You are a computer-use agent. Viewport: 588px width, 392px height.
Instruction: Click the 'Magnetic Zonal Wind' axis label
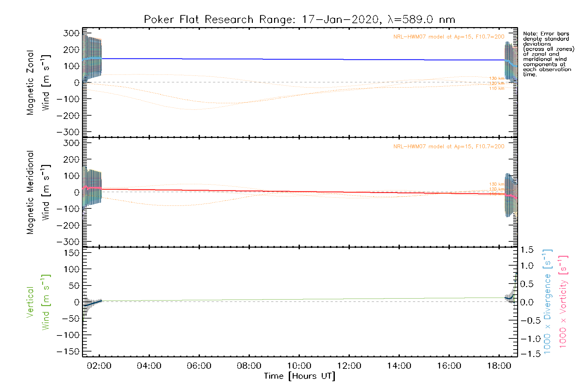39,83
